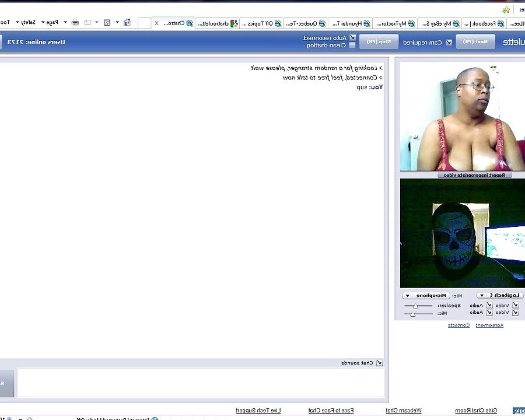This screenshot has height=420, width=525.
Task: Click the 'Connected, feel free to talk now' line
Action: point(333,78)
